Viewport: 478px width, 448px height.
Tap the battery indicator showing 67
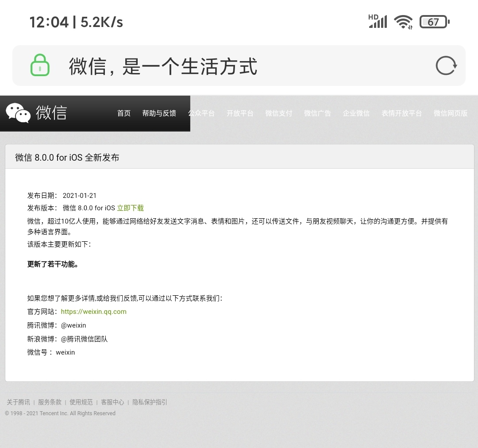[434, 21]
